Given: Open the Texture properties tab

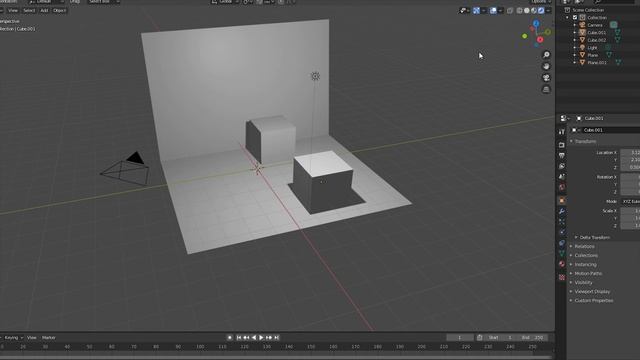Looking at the screenshot, I should pos(562,277).
